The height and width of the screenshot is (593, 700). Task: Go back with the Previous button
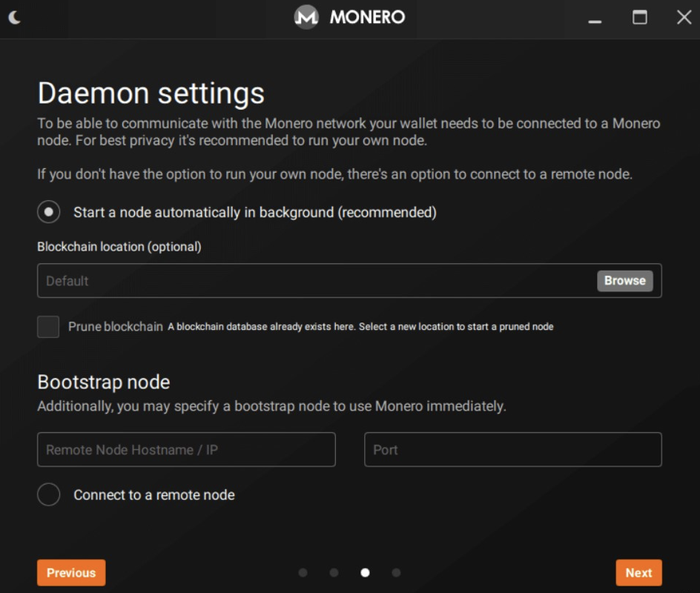pos(70,572)
